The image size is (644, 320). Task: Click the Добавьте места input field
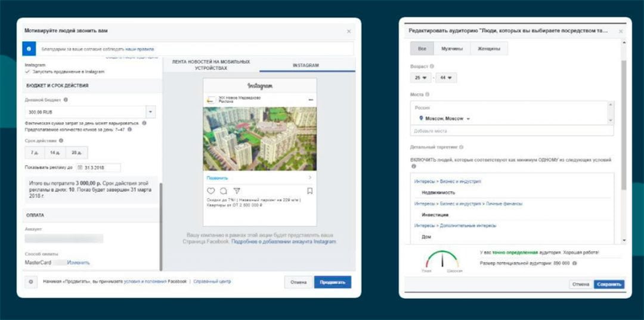point(512,131)
